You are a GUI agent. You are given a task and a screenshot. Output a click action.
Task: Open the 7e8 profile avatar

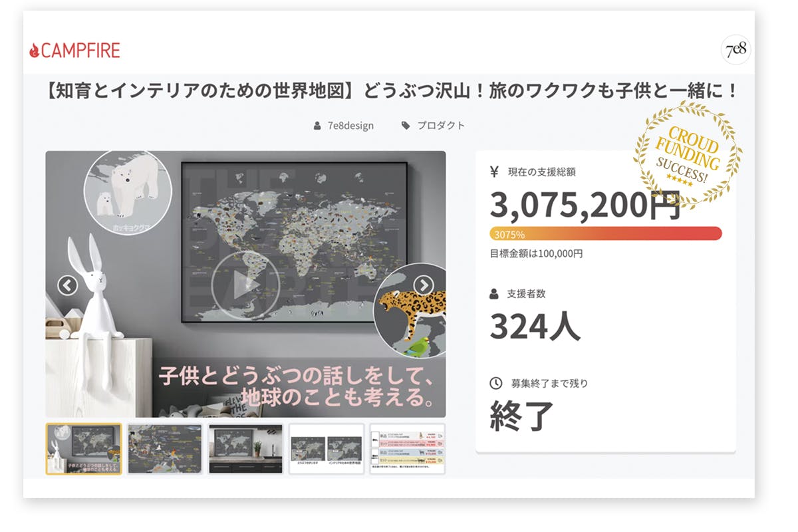coord(735,50)
